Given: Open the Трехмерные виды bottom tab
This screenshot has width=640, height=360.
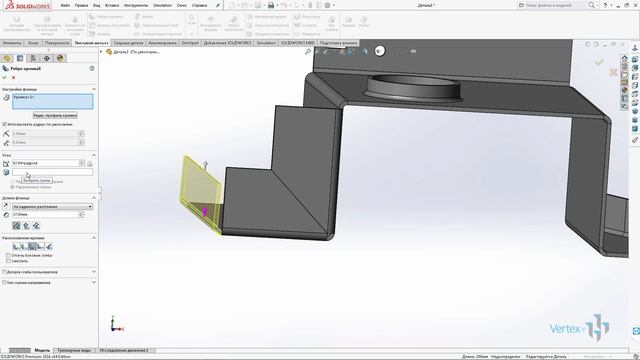Looking at the screenshot, I should coord(74,350).
